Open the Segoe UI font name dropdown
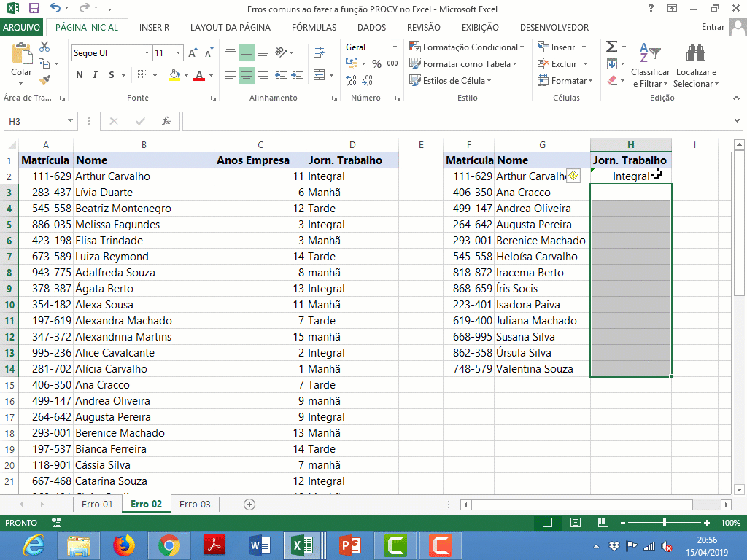The width and height of the screenshot is (747, 560). point(146,53)
